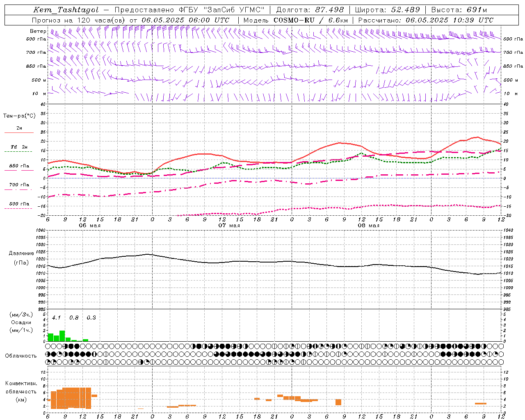Click the Тем-ра(°C) temperature chart label
The width and height of the screenshot is (525, 420).
[19, 116]
